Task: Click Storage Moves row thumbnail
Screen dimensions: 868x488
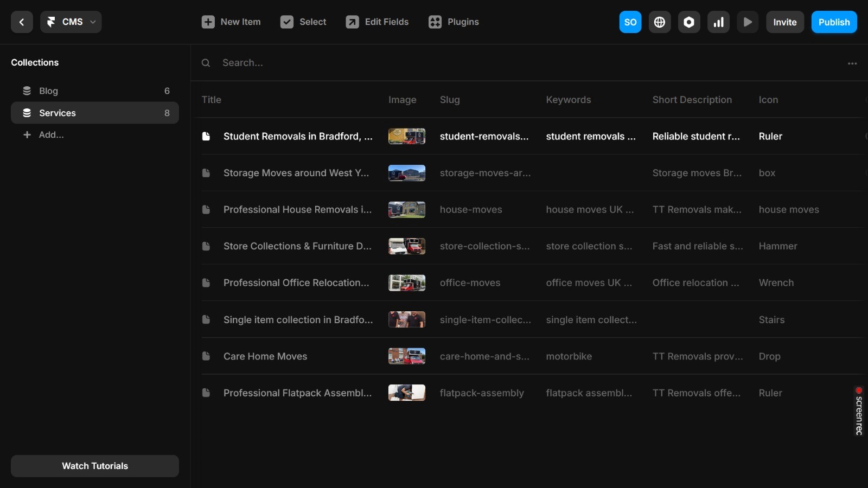Action: pyautogui.click(x=407, y=173)
